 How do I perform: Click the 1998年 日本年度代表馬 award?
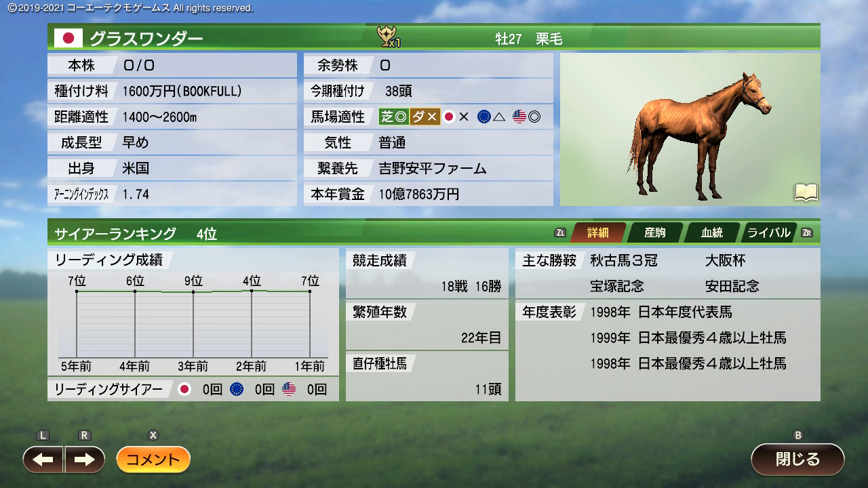(x=661, y=312)
